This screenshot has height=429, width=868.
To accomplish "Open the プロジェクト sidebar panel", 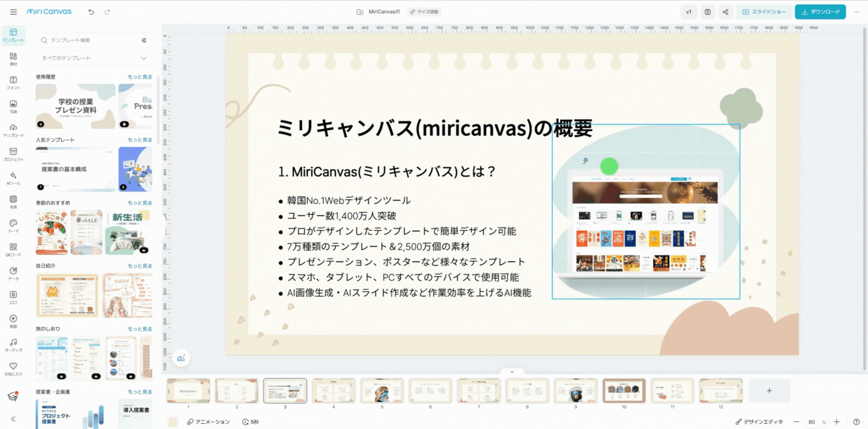I will click(x=13, y=154).
